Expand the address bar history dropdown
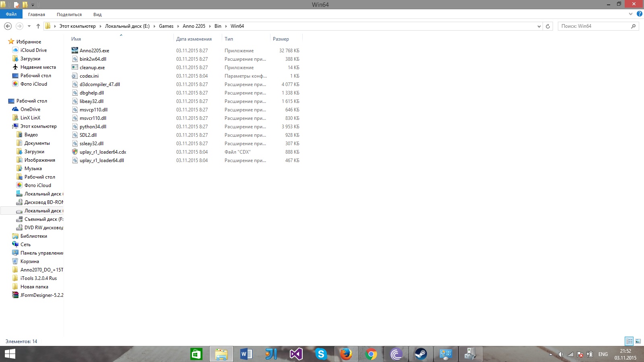The image size is (644, 362). 539,26
